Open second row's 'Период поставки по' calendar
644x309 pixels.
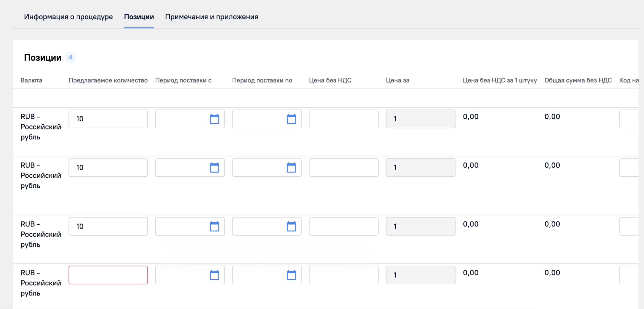[x=291, y=168]
